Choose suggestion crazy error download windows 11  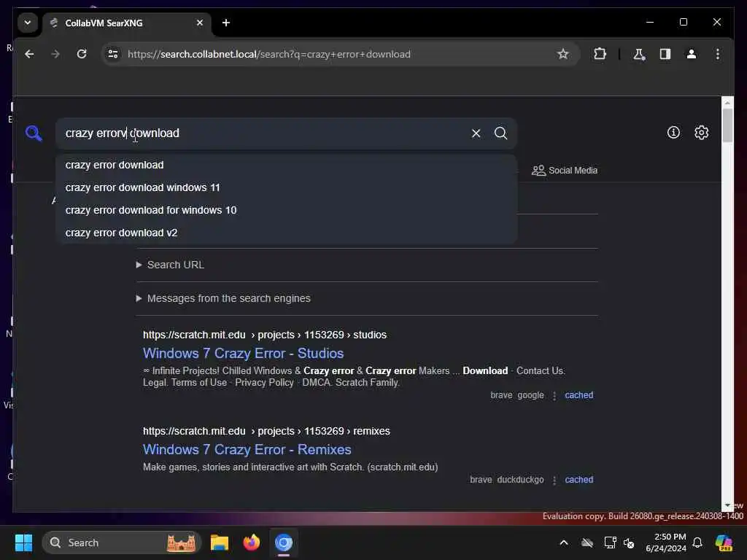coord(286,187)
